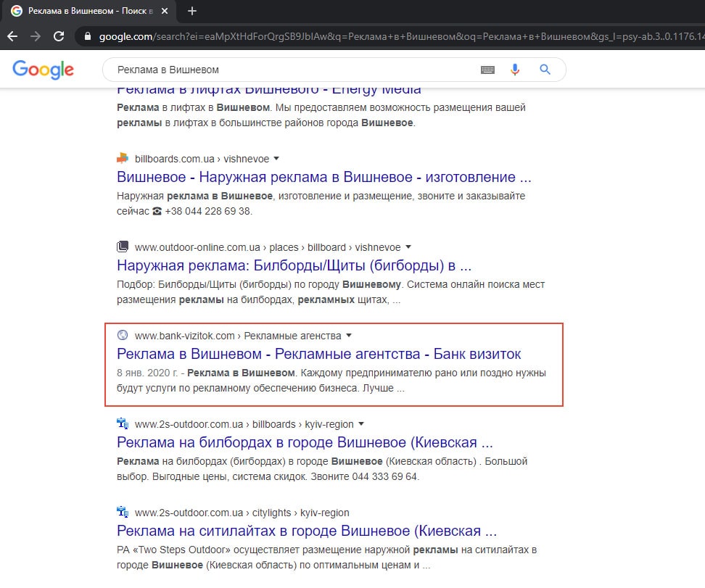This screenshot has height=588, width=705.
Task: Open a new tab with the plus icon
Action: [192, 11]
